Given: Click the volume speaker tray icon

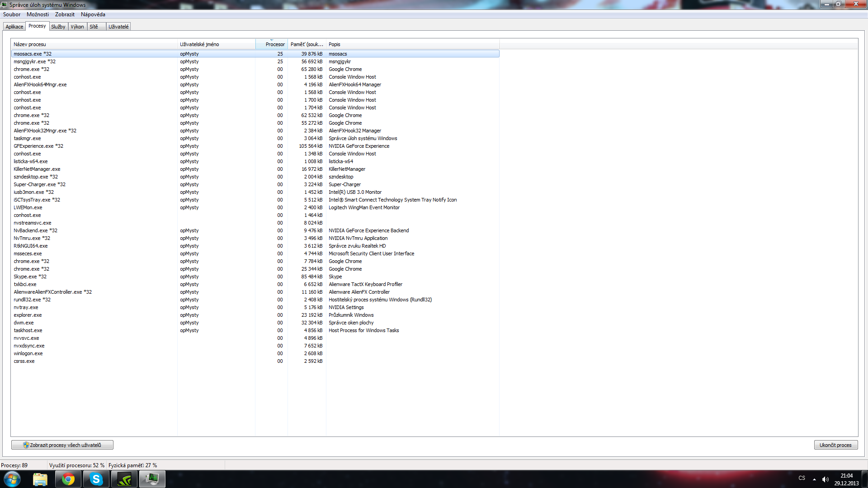Looking at the screenshot, I should point(825,479).
